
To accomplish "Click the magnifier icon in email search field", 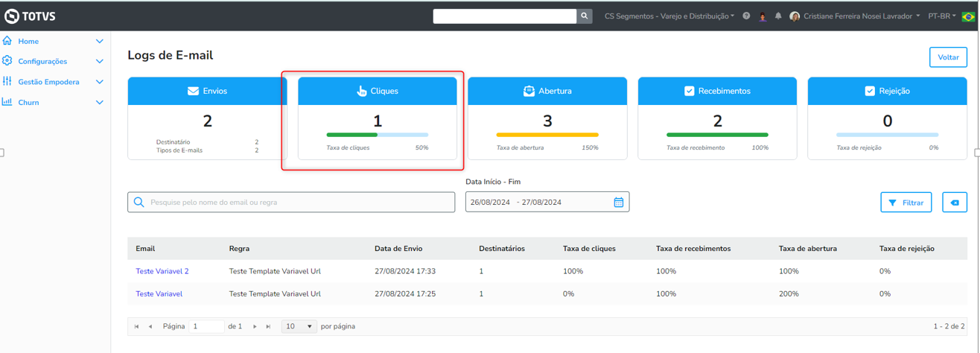I will [x=139, y=202].
